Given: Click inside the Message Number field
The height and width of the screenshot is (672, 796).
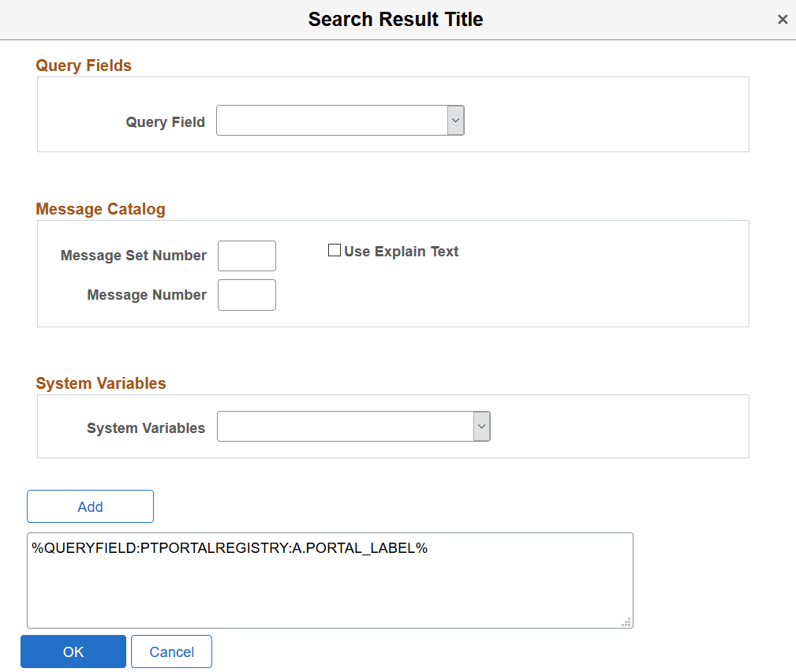Looking at the screenshot, I should (x=246, y=295).
